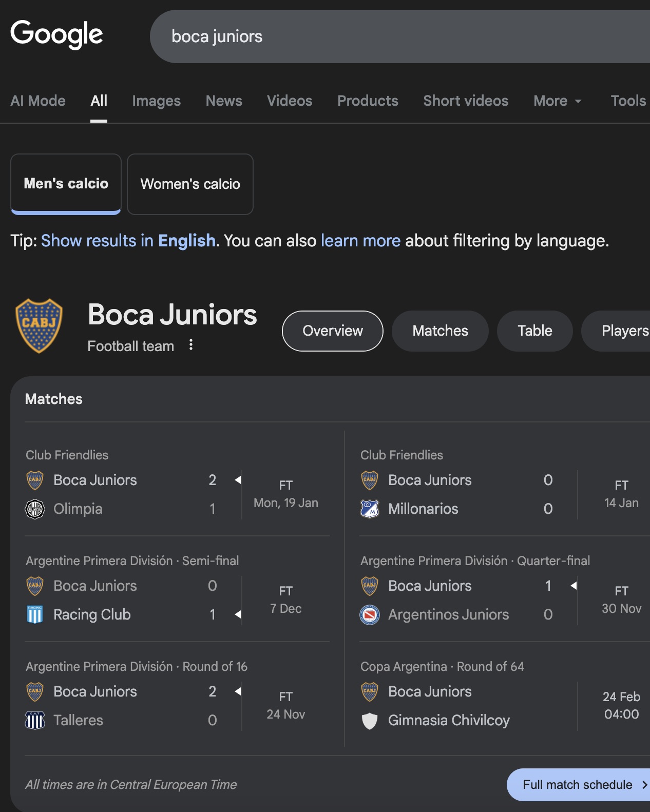650x812 pixels.
Task: Click Show results in English link
Action: pyautogui.click(x=128, y=241)
